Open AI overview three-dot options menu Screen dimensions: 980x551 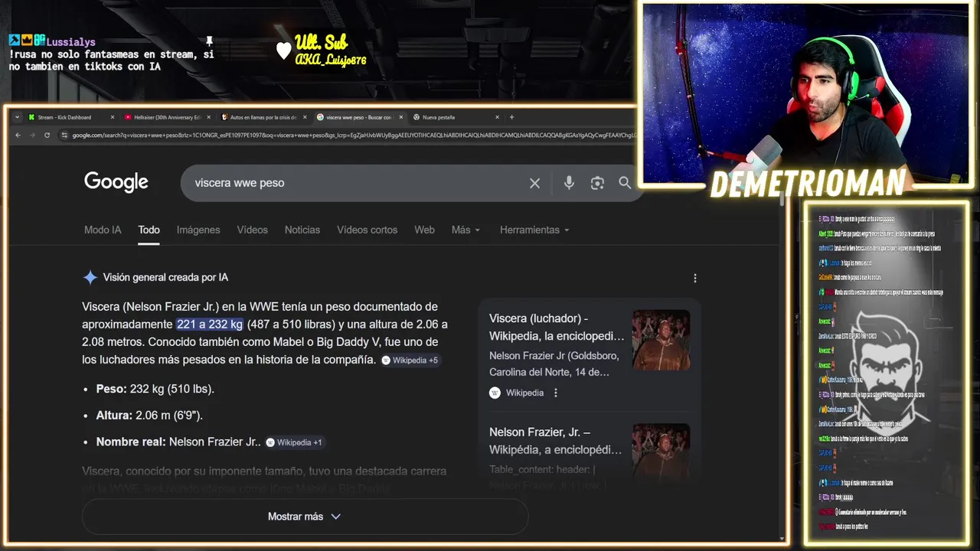coord(694,279)
